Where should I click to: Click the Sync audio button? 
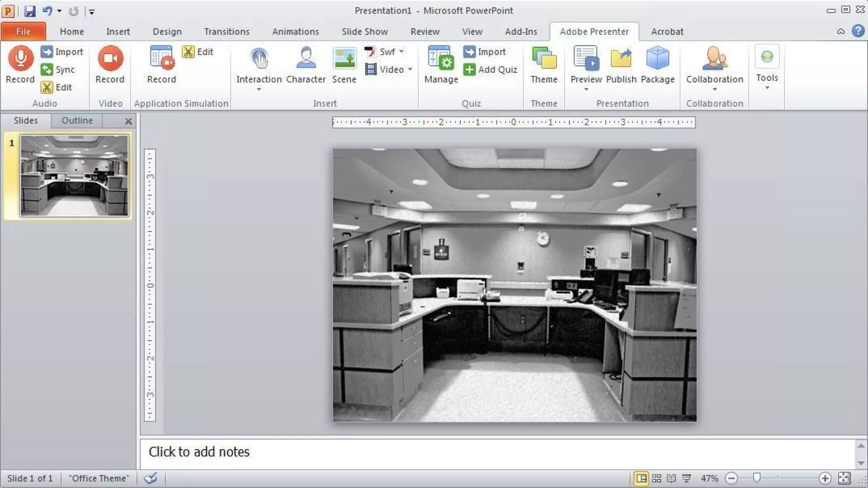click(58, 70)
